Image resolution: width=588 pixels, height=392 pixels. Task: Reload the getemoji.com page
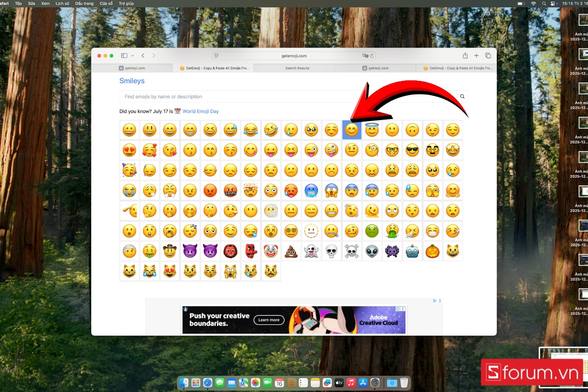click(x=372, y=55)
